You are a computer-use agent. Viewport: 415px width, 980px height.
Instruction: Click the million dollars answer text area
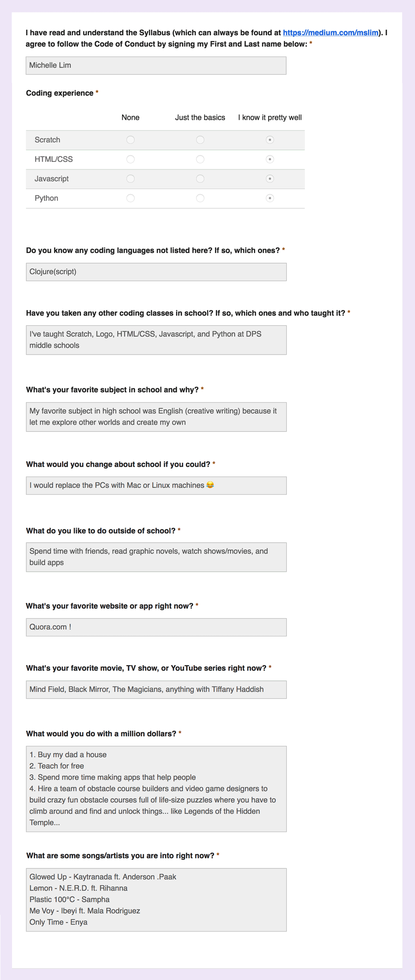coord(156,788)
